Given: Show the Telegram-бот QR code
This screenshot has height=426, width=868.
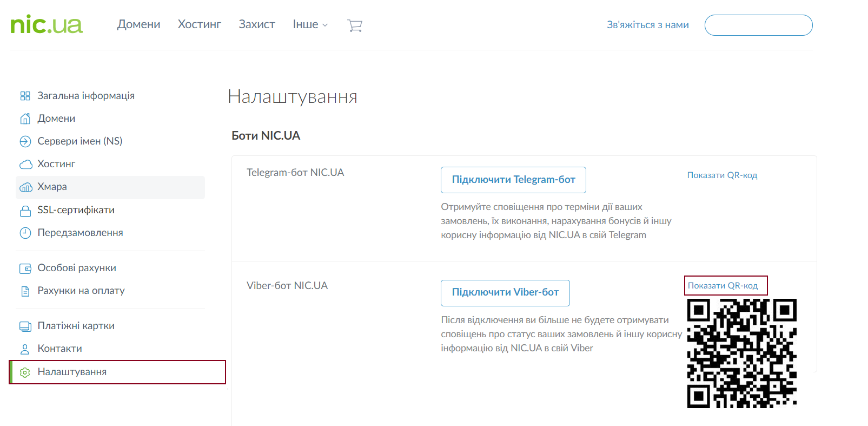Looking at the screenshot, I should pyautogui.click(x=722, y=175).
